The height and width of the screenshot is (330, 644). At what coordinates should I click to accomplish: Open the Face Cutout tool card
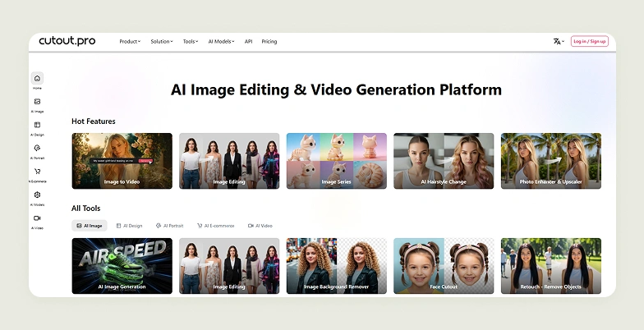[x=444, y=266]
